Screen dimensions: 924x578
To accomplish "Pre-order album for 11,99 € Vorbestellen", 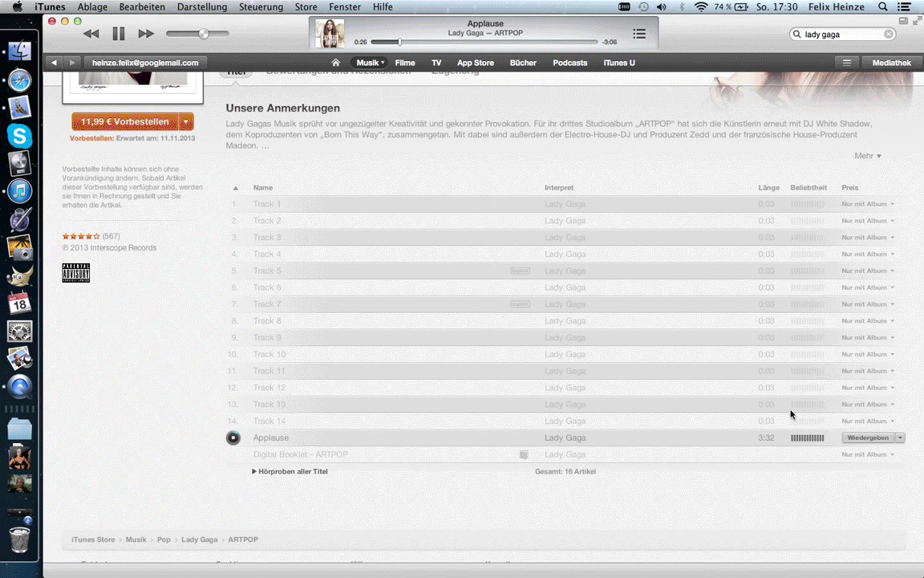I will [125, 121].
